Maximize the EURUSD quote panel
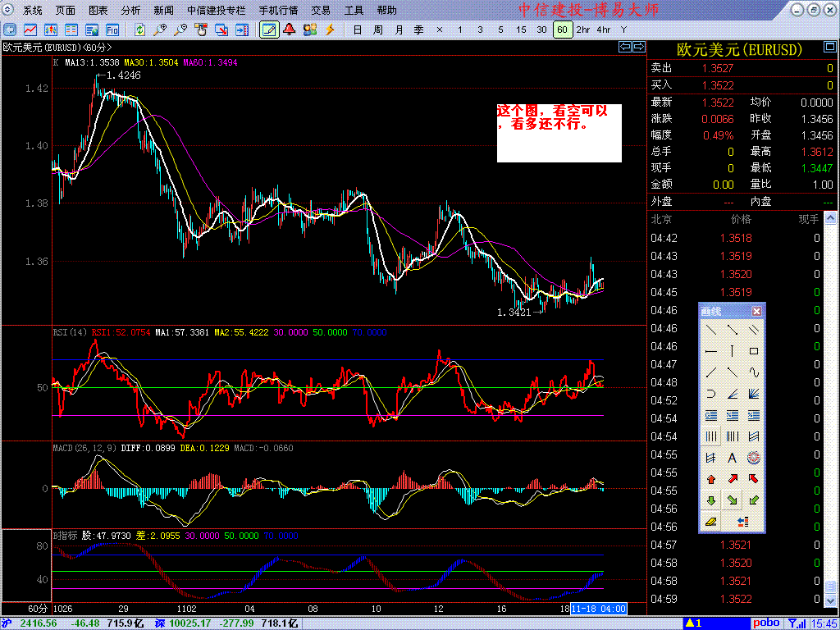 pos(829,49)
